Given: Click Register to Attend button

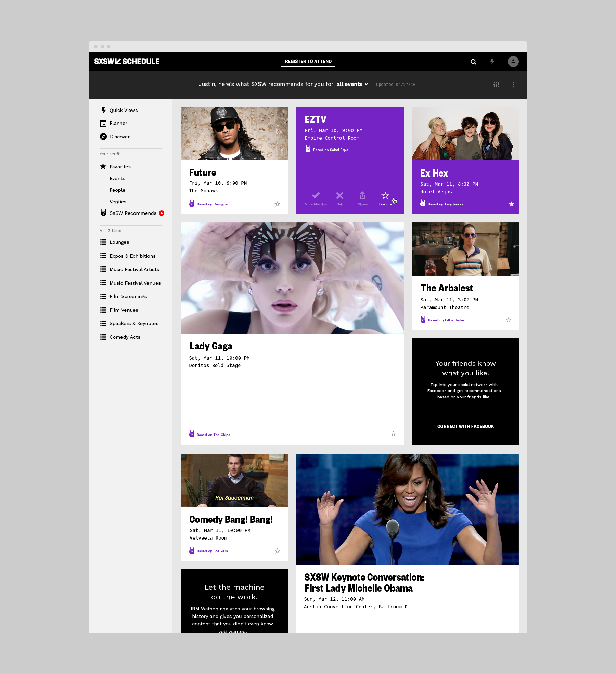Looking at the screenshot, I should click(x=308, y=61).
